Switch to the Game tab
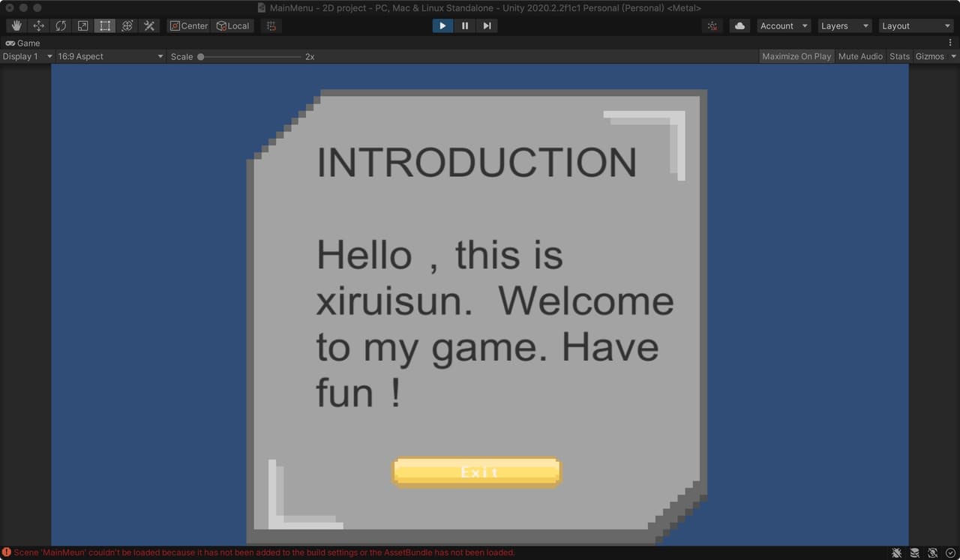Viewport: 960px width, 560px height. [x=23, y=43]
